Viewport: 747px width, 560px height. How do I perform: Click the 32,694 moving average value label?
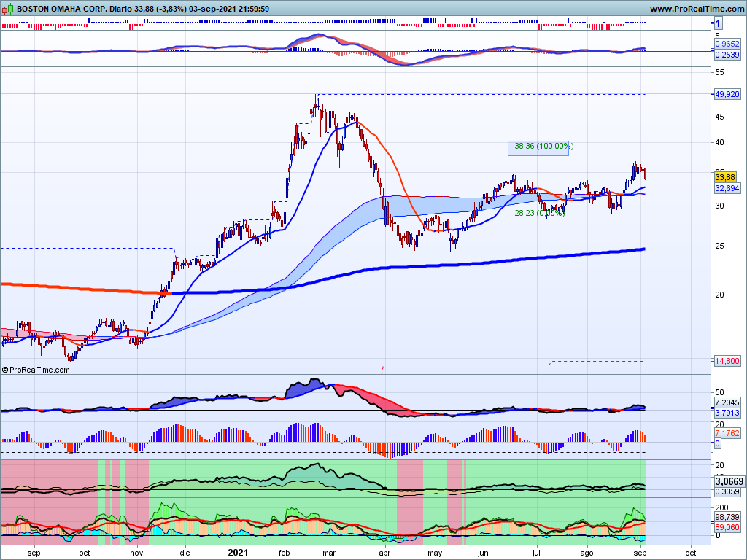[x=727, y=188]
